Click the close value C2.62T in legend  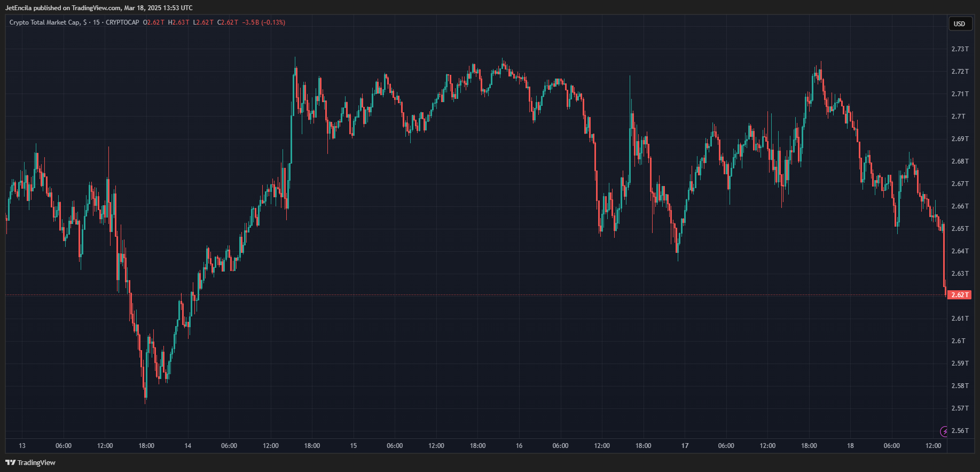[228, 22]
